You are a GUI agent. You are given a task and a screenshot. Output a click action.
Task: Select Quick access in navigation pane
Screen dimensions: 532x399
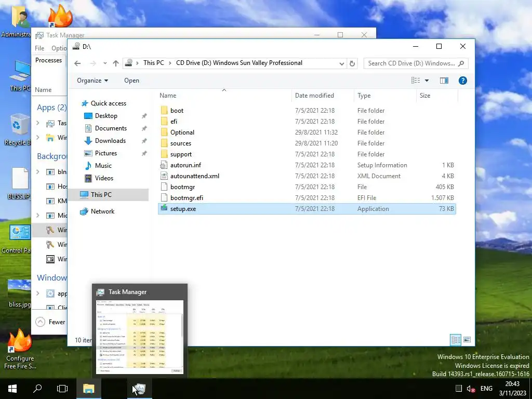point(108,103)
